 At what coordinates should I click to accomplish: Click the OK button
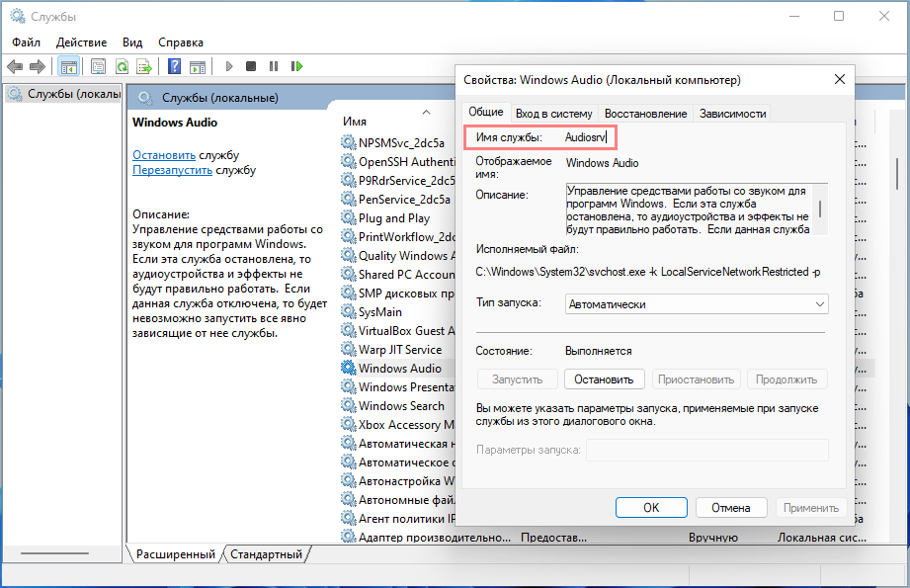pyautogui.click(x=651, y=508)
